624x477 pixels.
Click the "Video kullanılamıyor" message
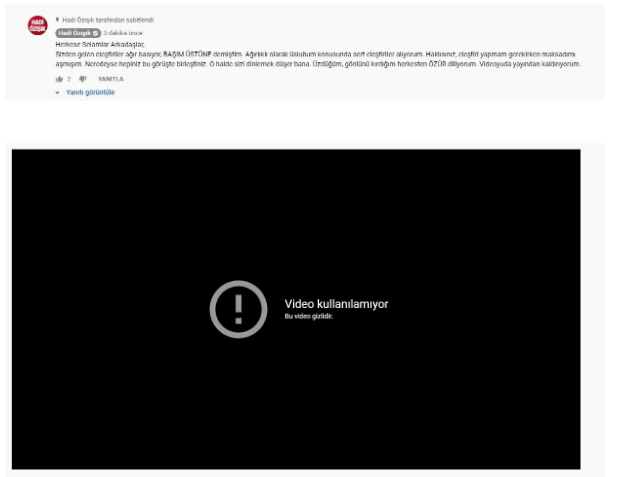(336, 304)
